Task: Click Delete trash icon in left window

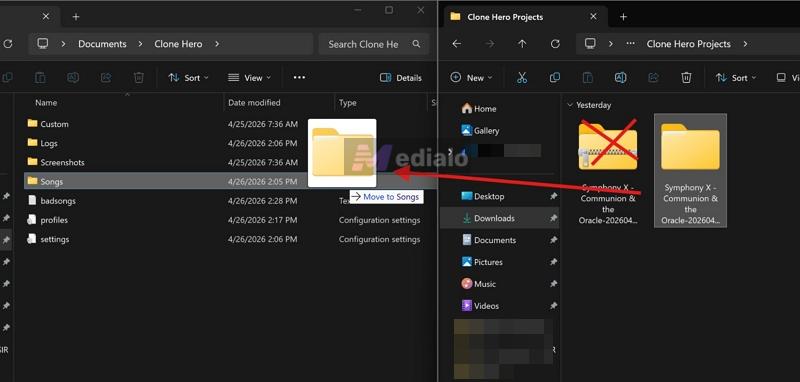Action: tap(139, 78)
